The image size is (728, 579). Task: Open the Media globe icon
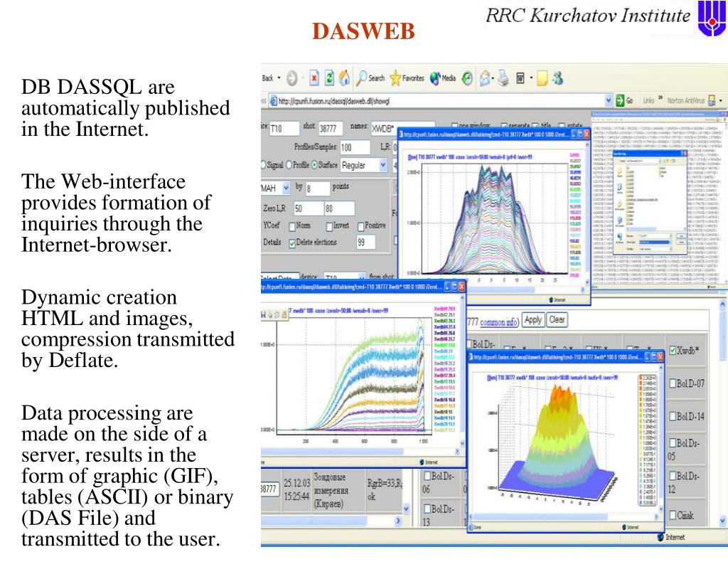click(443, 78)
